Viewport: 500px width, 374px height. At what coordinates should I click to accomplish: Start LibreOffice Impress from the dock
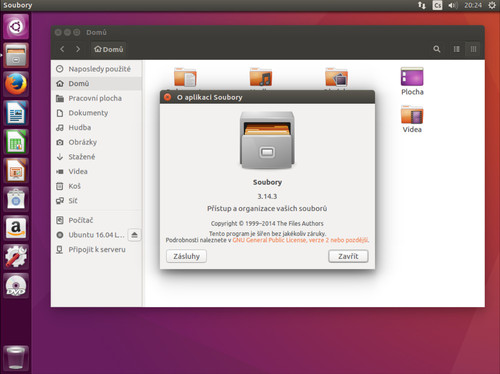coord(16,170)
